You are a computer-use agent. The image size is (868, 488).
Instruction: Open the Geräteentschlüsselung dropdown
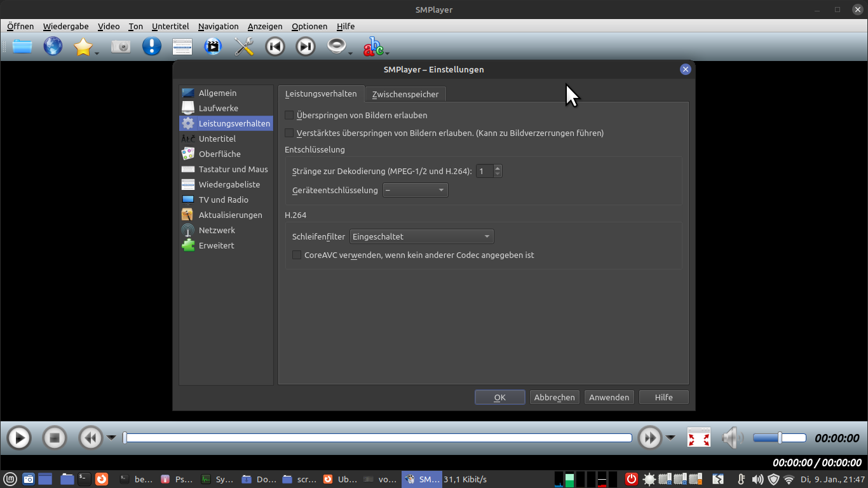[x=416, y=190]
